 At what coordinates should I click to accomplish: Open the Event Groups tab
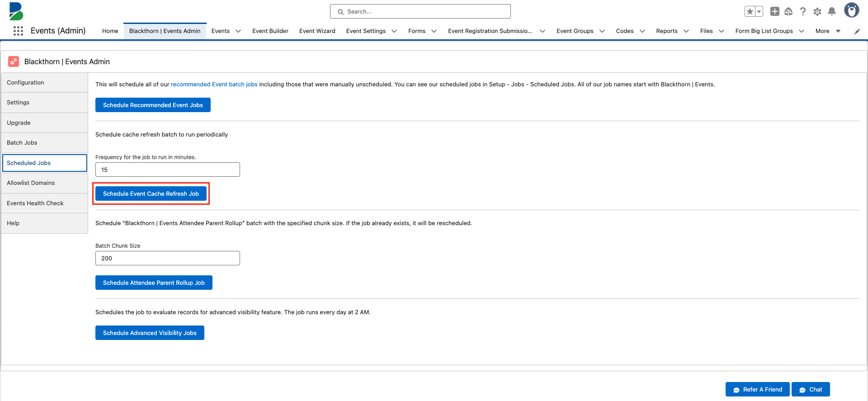click(575, 31)
